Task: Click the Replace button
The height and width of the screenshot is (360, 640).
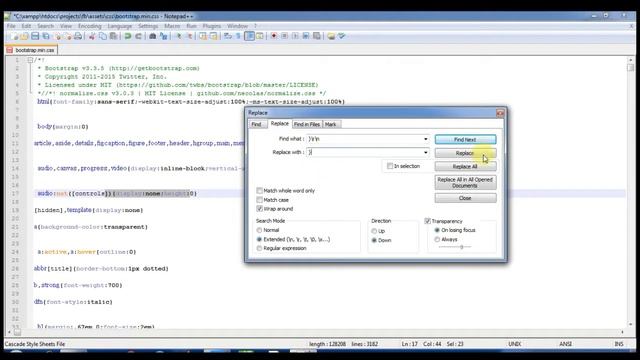Action: pos(465,153)
